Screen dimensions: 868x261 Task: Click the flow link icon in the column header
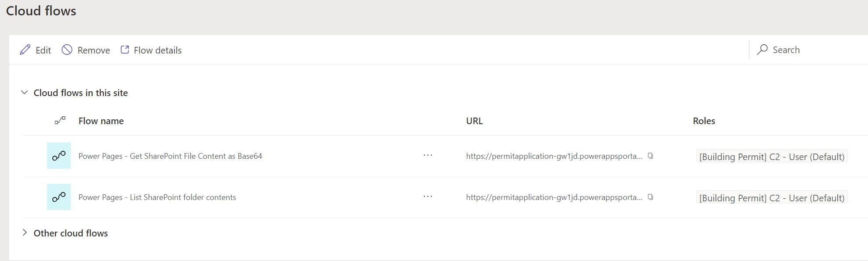(60, 120)
